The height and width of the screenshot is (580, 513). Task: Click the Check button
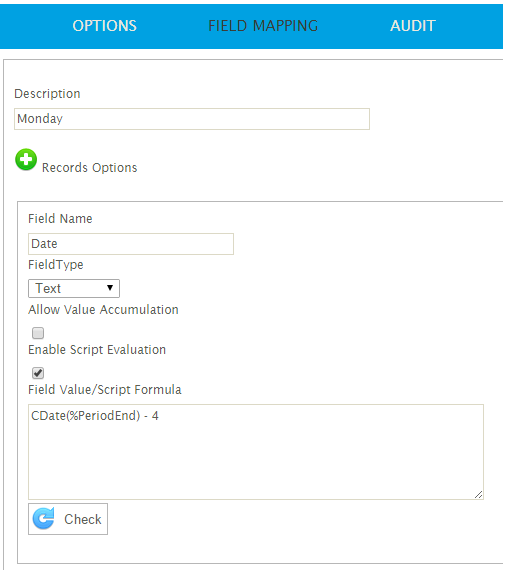[68, 519]
